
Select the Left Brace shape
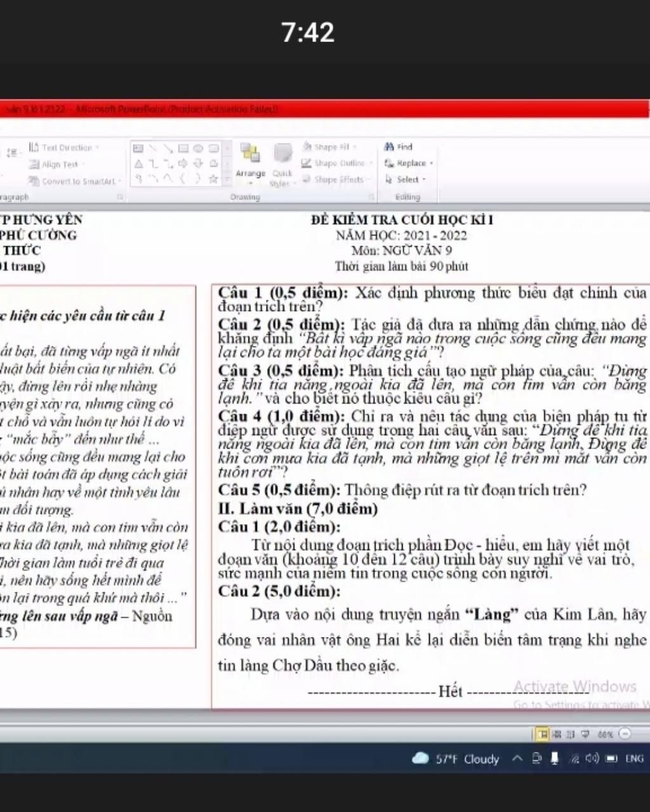click(x=183, y=180)
